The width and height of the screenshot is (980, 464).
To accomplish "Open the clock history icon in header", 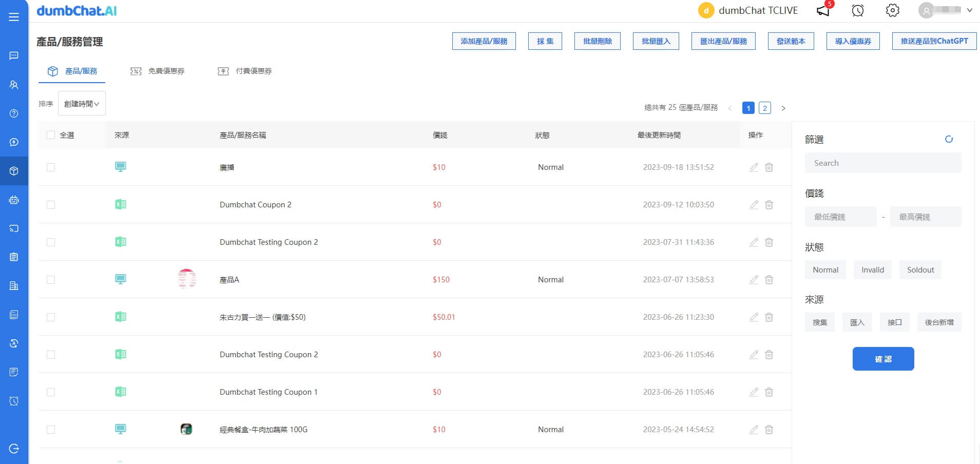I will coord(858,10).
